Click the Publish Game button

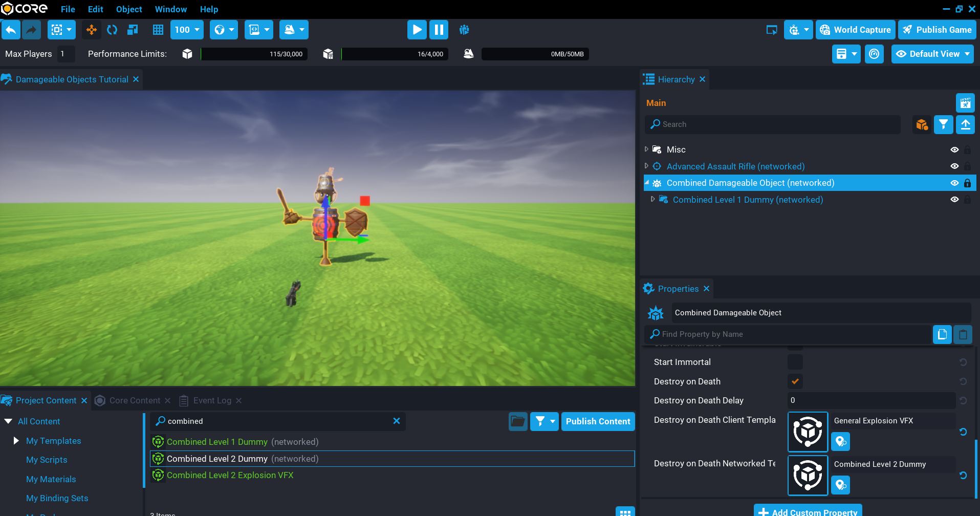click(937, 30)
